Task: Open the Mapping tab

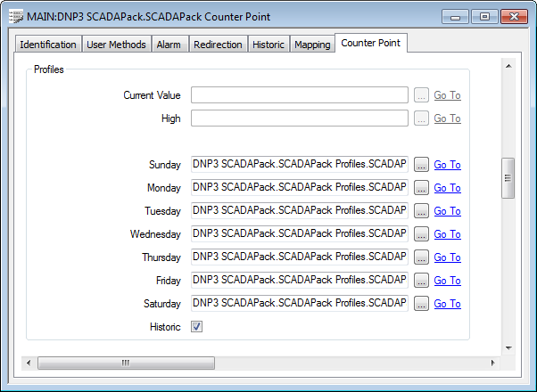Action: [x=312, y=45]
